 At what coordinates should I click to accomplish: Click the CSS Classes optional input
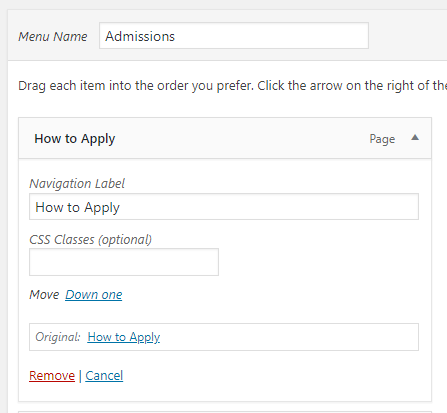[x=124, y=262]
